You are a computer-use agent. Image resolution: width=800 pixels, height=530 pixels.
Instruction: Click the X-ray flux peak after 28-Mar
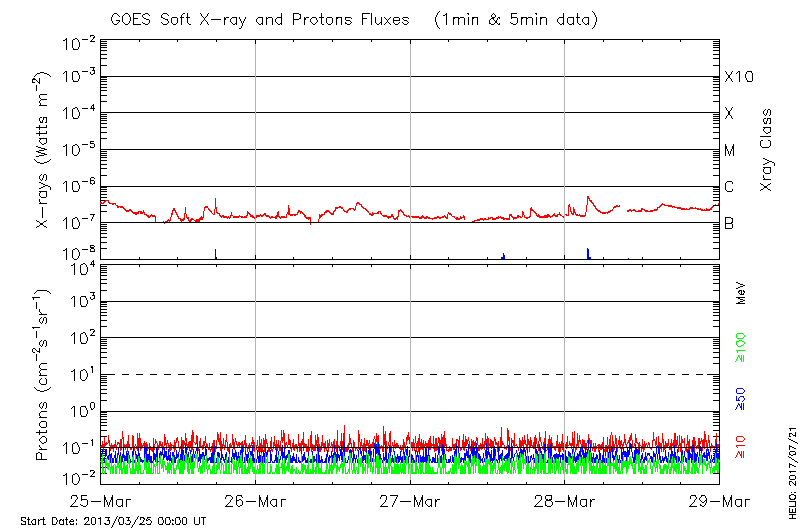(x=589, y=197)
